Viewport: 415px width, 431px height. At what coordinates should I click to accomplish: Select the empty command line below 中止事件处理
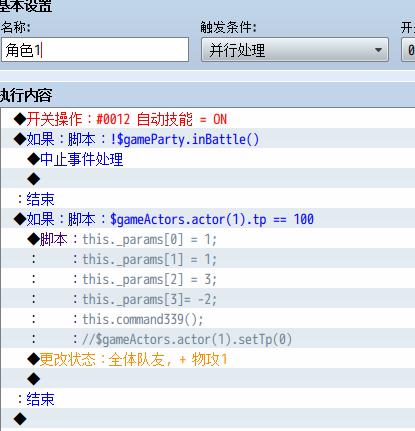[208, 179]
